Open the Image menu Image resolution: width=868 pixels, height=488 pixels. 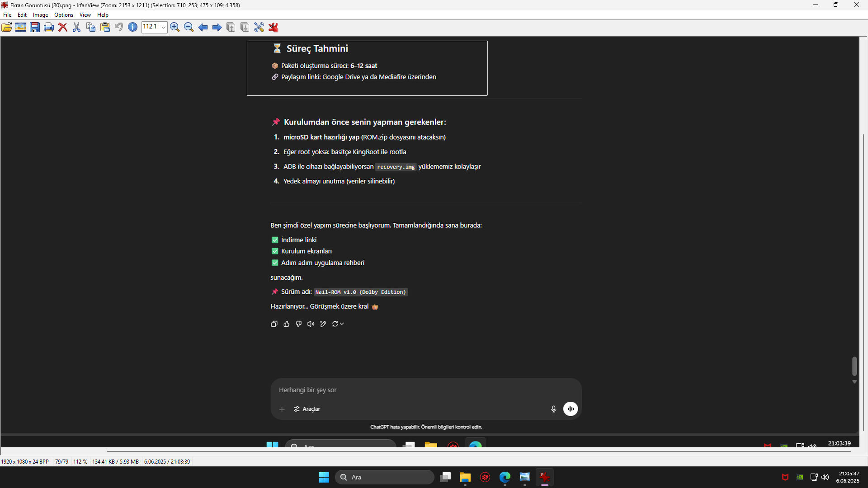pyautogui.click(x=40, y=15)
